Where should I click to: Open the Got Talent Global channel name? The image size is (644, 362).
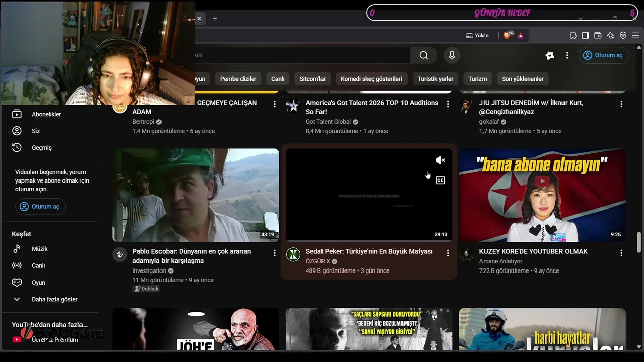tap(328, 122)
